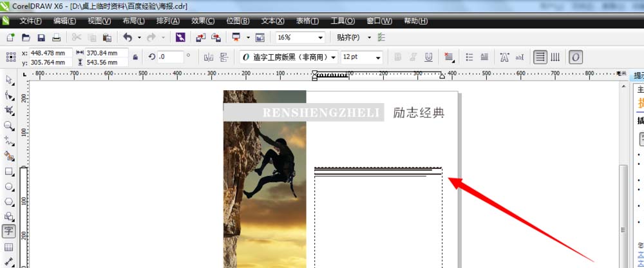Toggle bold text formatting

coord(397,57)
